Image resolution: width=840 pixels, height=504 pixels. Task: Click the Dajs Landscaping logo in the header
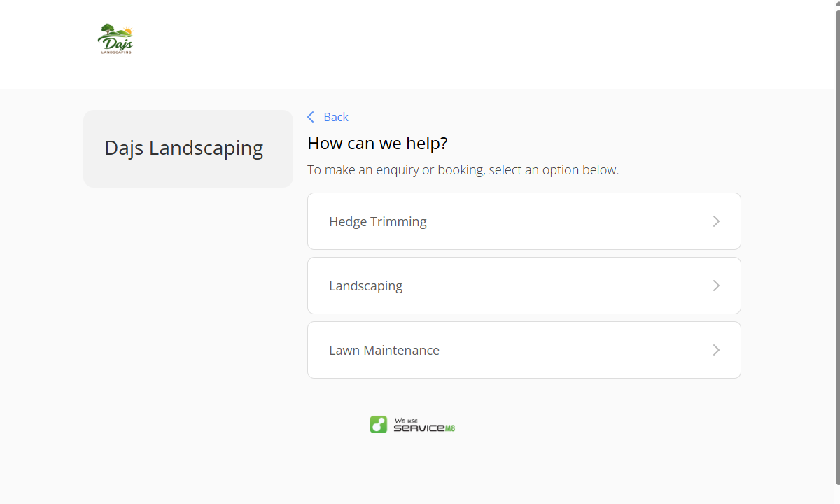(115, 39)
